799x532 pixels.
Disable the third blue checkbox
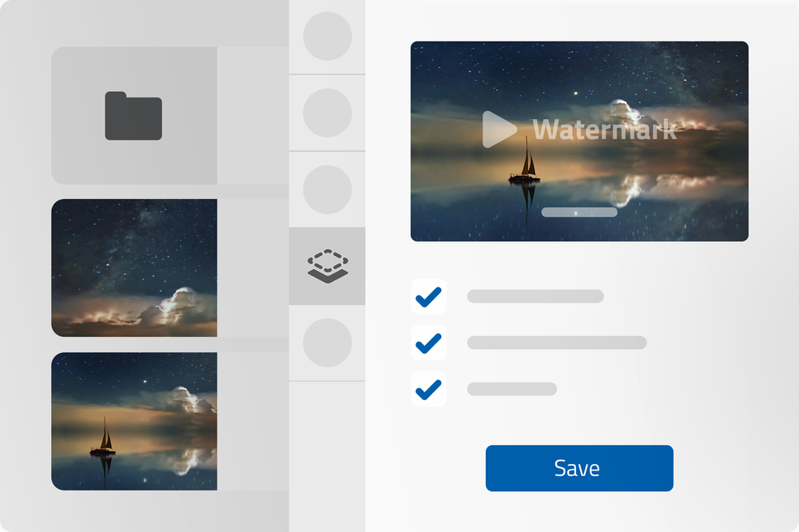coord(428,389)
